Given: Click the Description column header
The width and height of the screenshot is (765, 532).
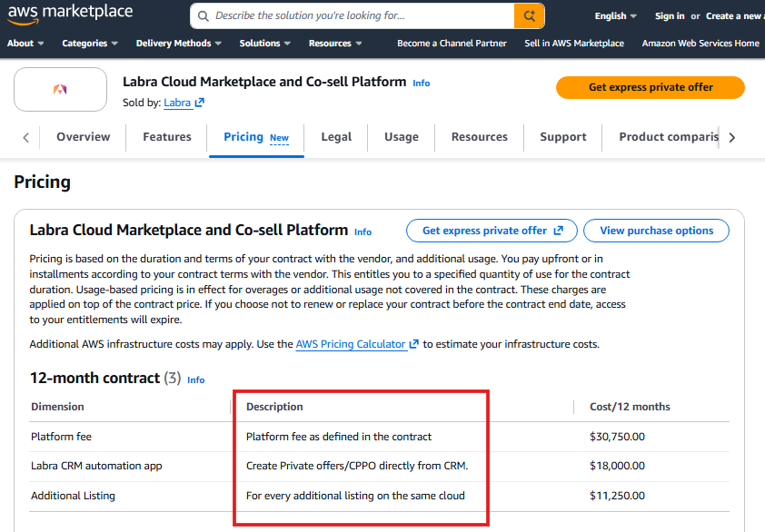Looking at the screenshot, I should coord(274,407).
